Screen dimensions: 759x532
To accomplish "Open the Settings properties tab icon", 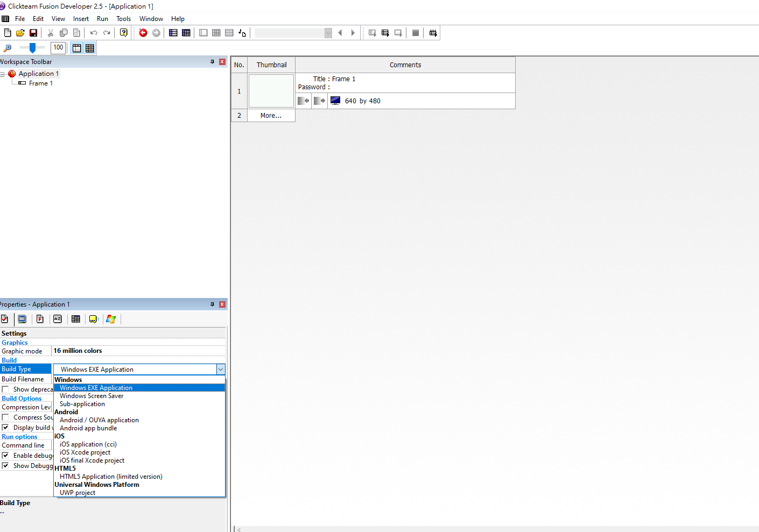I will click(x=4, y=319).
